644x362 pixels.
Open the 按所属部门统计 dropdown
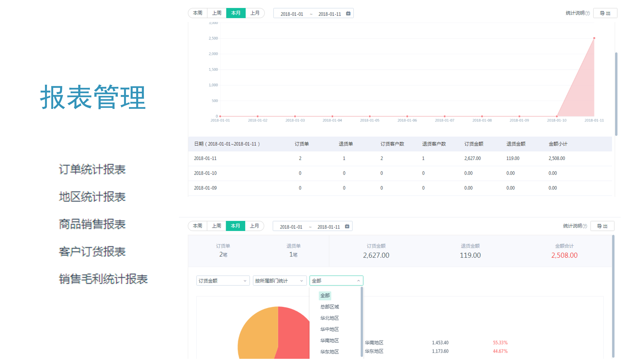tap(280, 281)
